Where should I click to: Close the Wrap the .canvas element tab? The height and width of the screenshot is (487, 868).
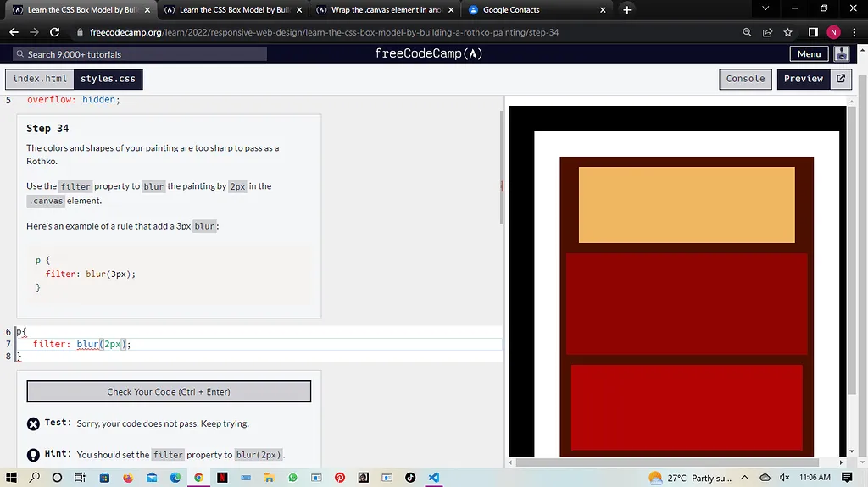451,10
